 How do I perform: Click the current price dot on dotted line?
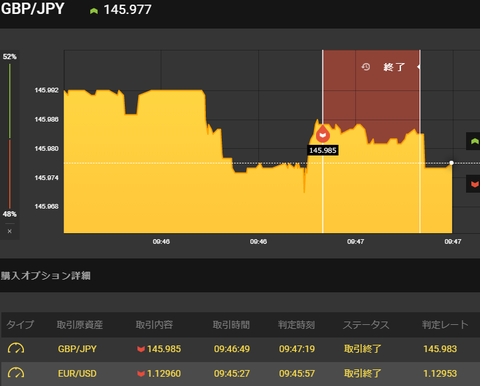pos(451,163)
